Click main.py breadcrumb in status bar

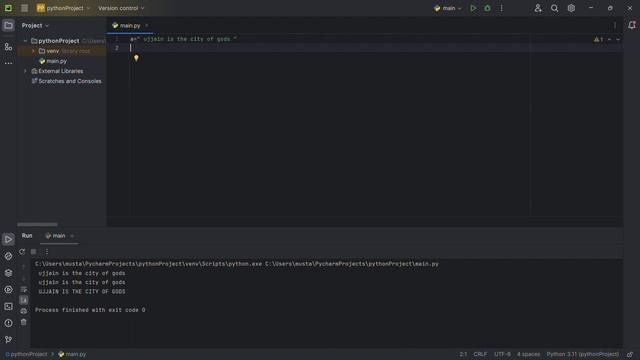pyautogui.click(x=72, y=354)
